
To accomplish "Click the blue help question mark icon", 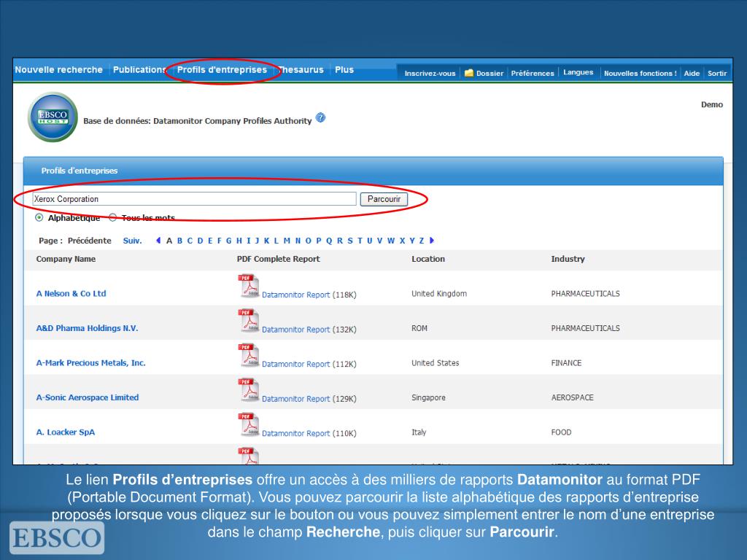I will pyautogui.click(x=321, y=117).
